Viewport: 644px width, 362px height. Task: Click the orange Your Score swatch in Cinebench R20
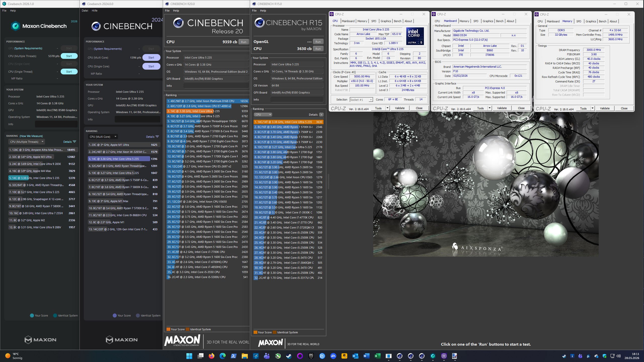click(168, 329)
